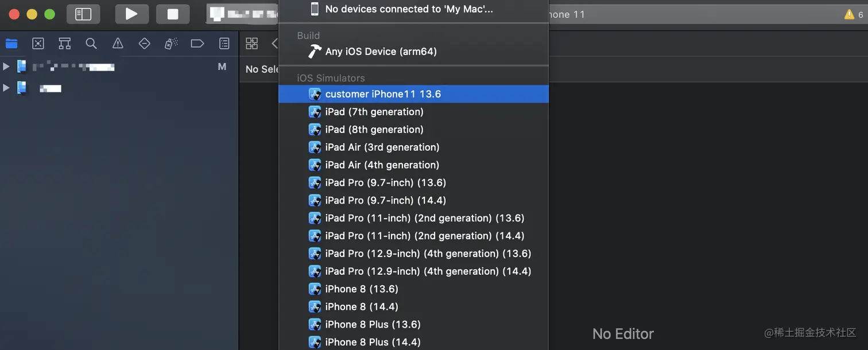Open the Find navigator magnifier icon
The width and height of the screenshot is (868, 350).
pyautogui.click(x=91, y=44)
